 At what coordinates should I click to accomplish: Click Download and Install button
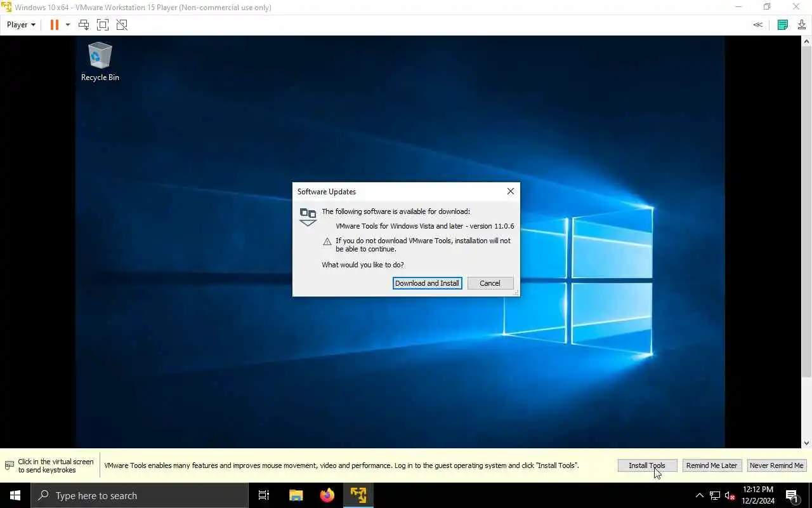[427, 283]
